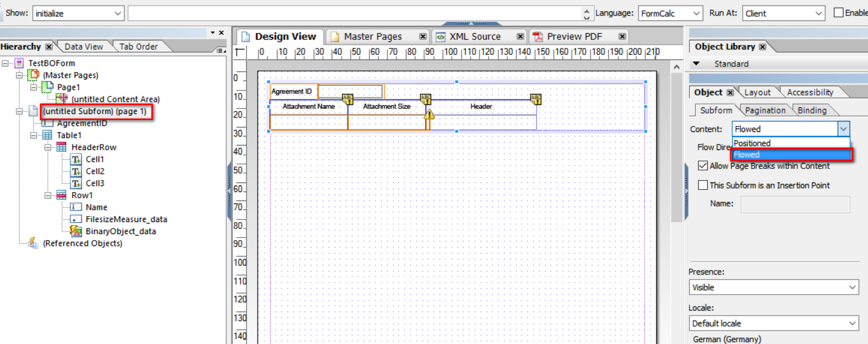The image size is (868, 344).
Task: Check This Subform is an Insertion Point
Action: coord(703,185)
